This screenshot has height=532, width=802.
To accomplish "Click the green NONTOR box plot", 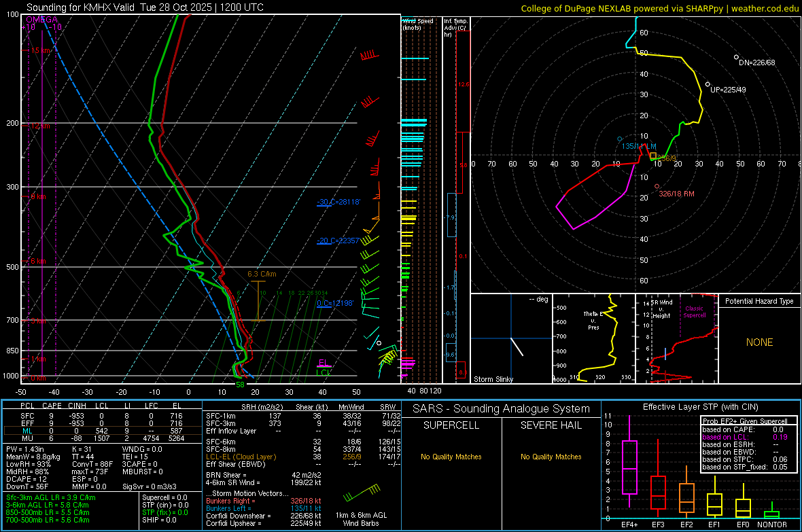I will click(x=772, y=513).
